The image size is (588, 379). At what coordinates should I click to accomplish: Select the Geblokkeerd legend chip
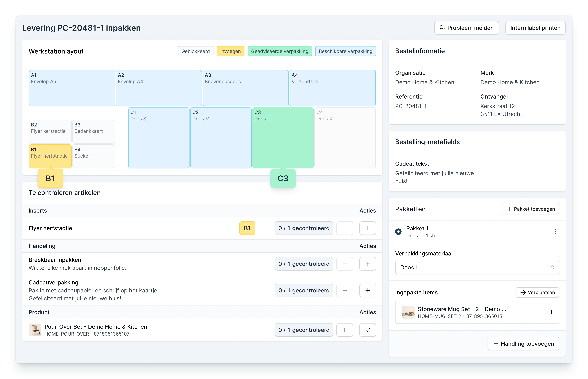(195, 51)
